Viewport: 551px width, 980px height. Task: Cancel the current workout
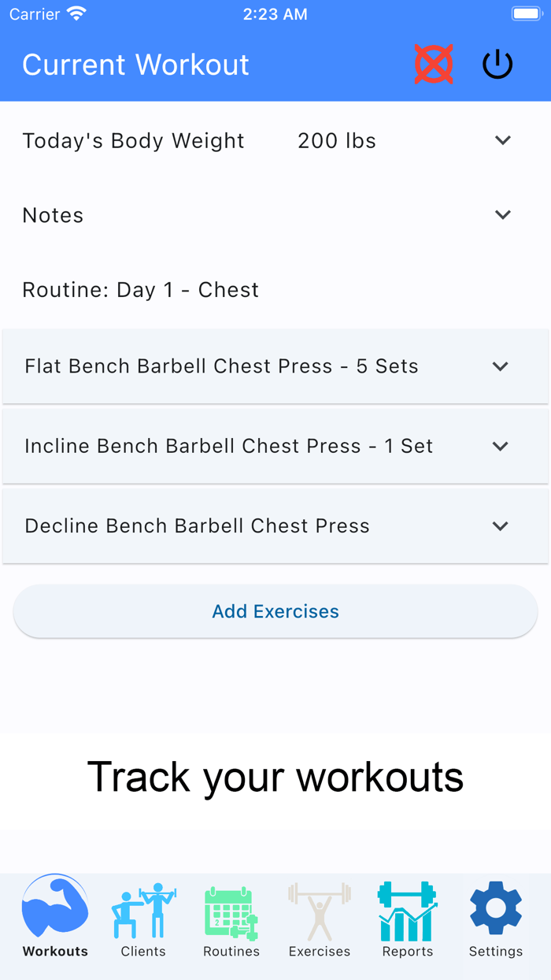pyautogui.click(x=434, y=65)
